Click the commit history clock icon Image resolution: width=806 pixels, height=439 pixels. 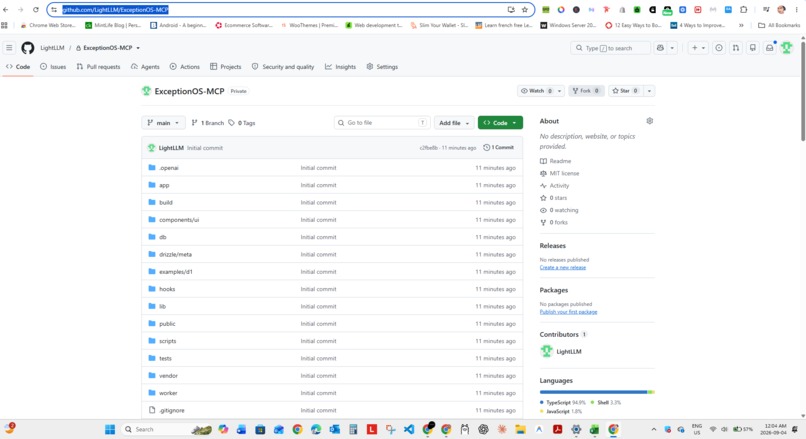(486, 148)
